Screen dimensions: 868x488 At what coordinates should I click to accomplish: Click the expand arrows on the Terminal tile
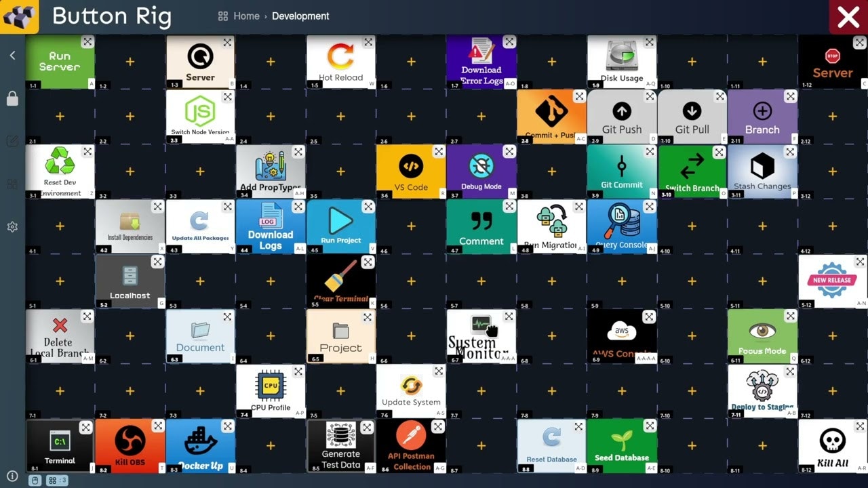[86, 427]
